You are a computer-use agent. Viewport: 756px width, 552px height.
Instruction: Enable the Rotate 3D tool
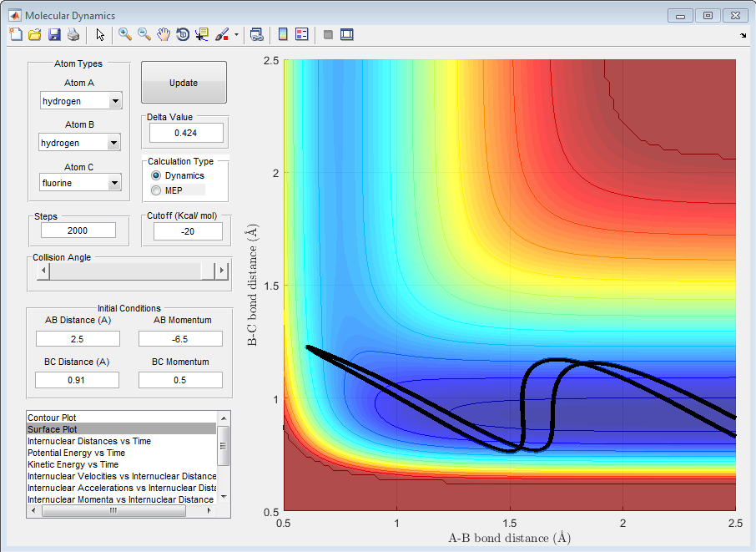[x=183, y=34]
